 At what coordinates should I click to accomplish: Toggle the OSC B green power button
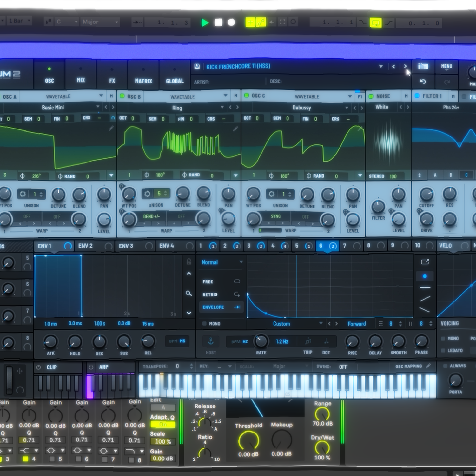(x=122, y=96)
